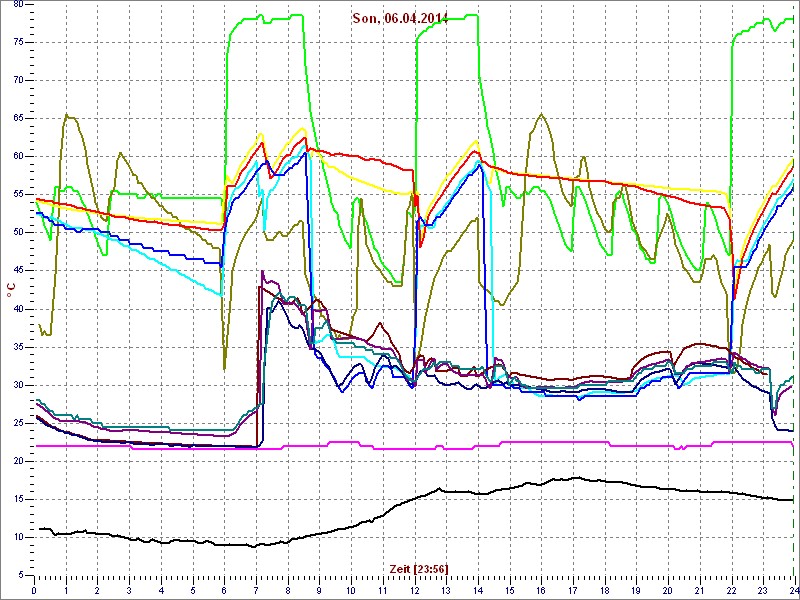
Task: Select the 45 mark on temperature axis
Action: click(17, 271)
